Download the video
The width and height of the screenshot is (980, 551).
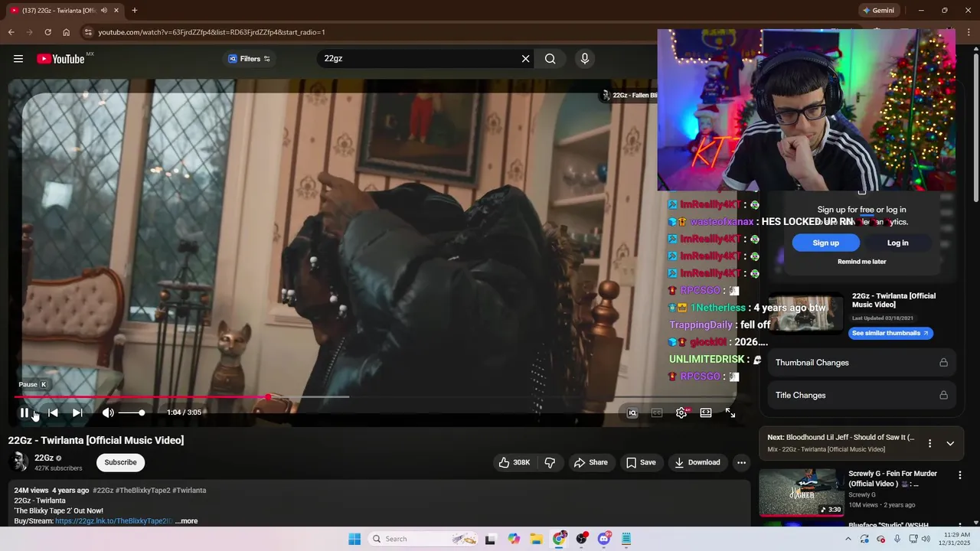point(697,462)
